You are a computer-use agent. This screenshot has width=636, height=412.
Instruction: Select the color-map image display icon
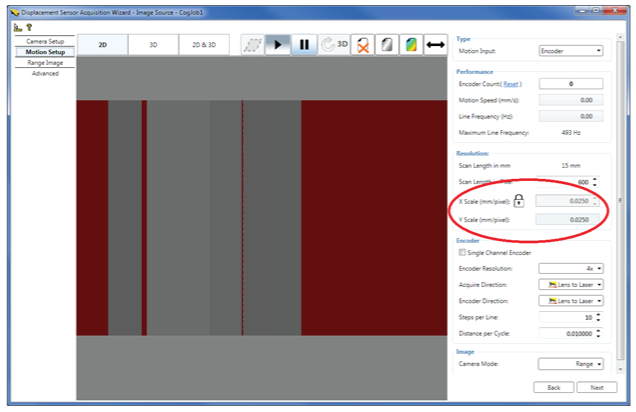pos(411,45)
